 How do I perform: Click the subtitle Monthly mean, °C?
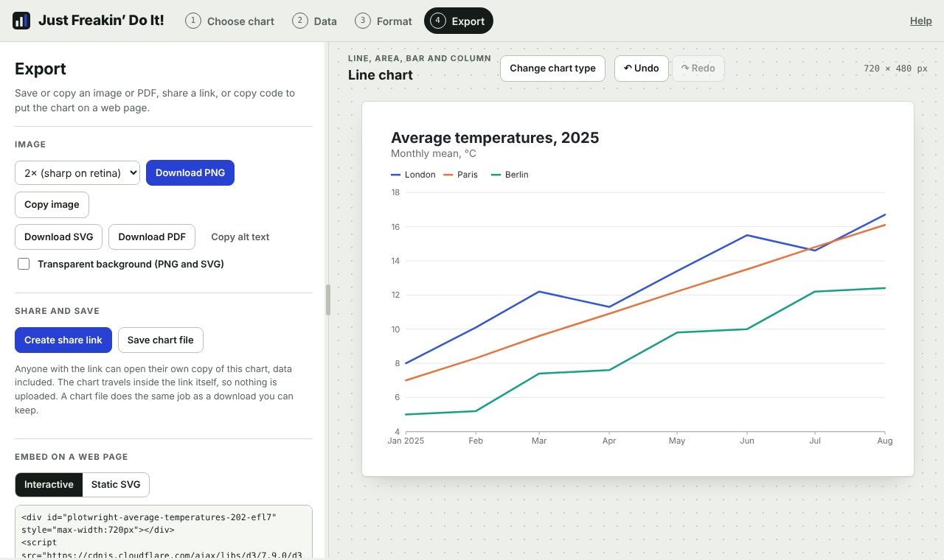[434, 154]
